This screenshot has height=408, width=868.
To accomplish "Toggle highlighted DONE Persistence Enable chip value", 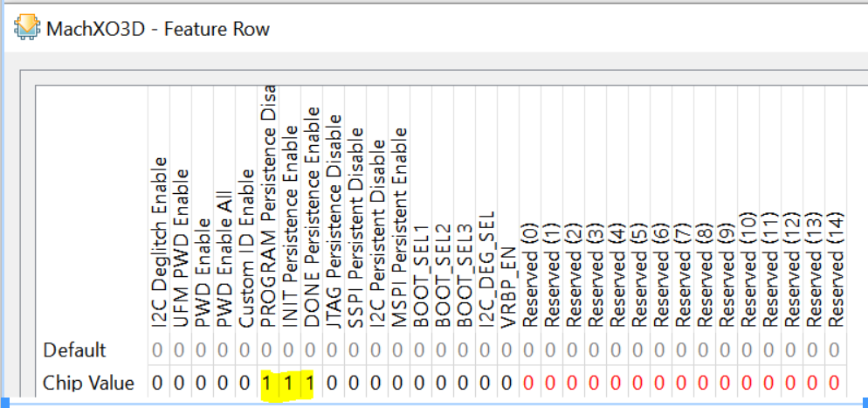I will (310, 383).
